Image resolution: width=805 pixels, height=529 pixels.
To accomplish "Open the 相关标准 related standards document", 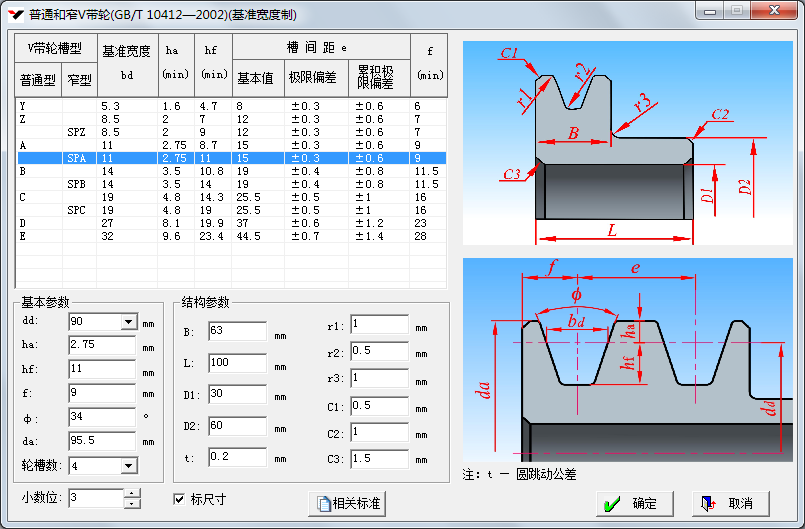I will pyautogui.click(x=347, y=503).
